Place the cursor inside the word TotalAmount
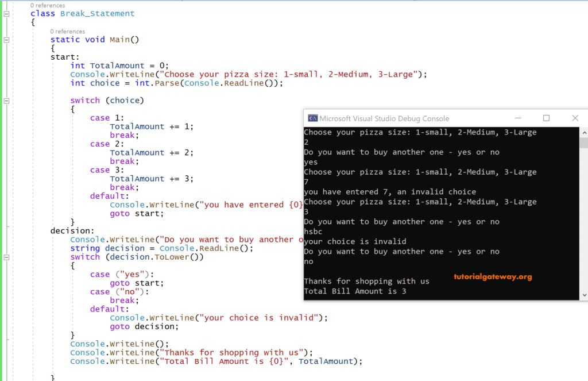The height and width of the screenshot is (381, 588). pyautogui.click(x=117, y=66)
